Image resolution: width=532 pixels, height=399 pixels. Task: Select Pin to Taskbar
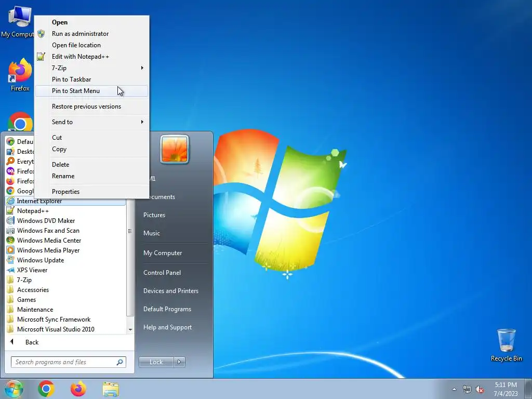(91, 79)
